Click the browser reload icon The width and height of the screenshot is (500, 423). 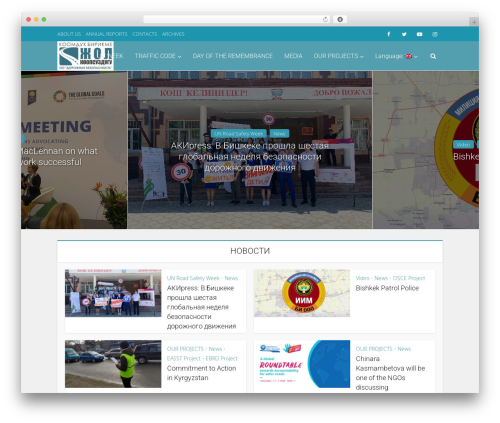point(325,19)
